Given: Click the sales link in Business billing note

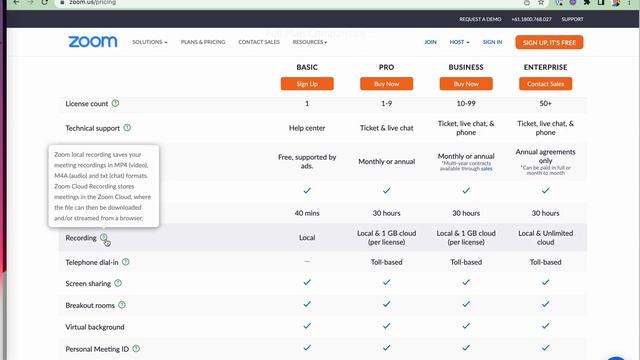Looking at the screenshot, I should (487, 169).
